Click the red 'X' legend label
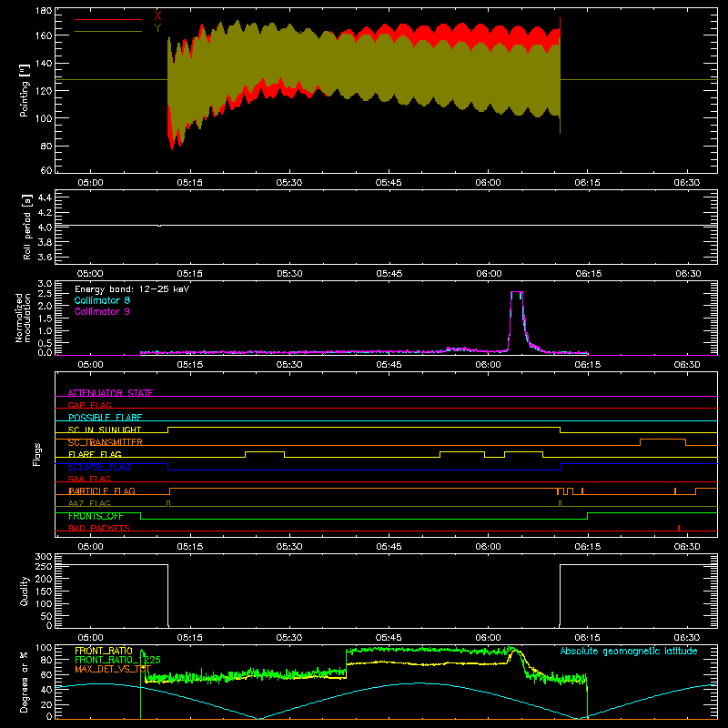 click(x=157, y=15)
